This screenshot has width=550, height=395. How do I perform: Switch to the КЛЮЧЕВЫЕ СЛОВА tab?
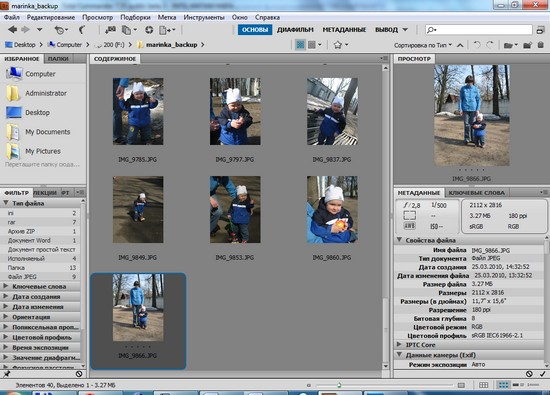(477, 193)
